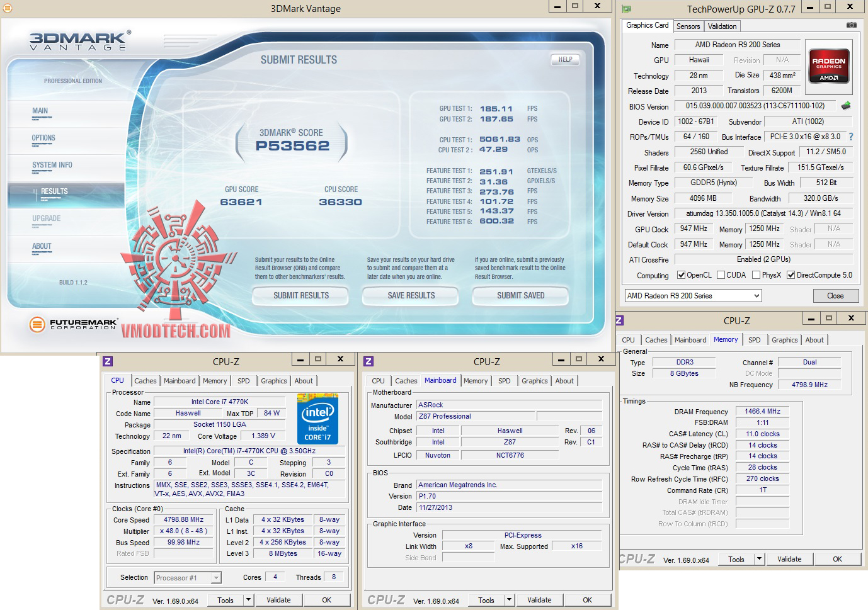
Task: Toggle the DirectCompute 5.0 checkbox
Action: (x=791, y=275)
